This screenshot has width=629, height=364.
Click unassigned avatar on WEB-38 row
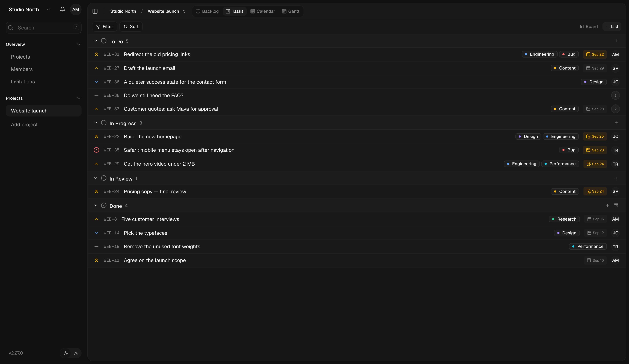pos(615,95)
